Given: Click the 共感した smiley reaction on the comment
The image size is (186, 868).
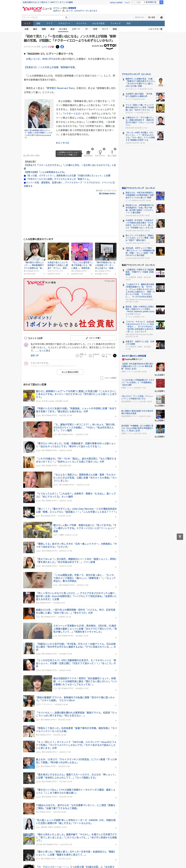Looking at the screenshot, I should coord(81,355).
